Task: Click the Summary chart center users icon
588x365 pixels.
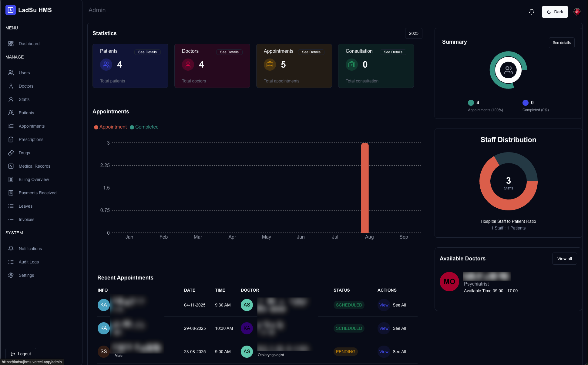Action: pyautogui.click(x=508, y=70)
